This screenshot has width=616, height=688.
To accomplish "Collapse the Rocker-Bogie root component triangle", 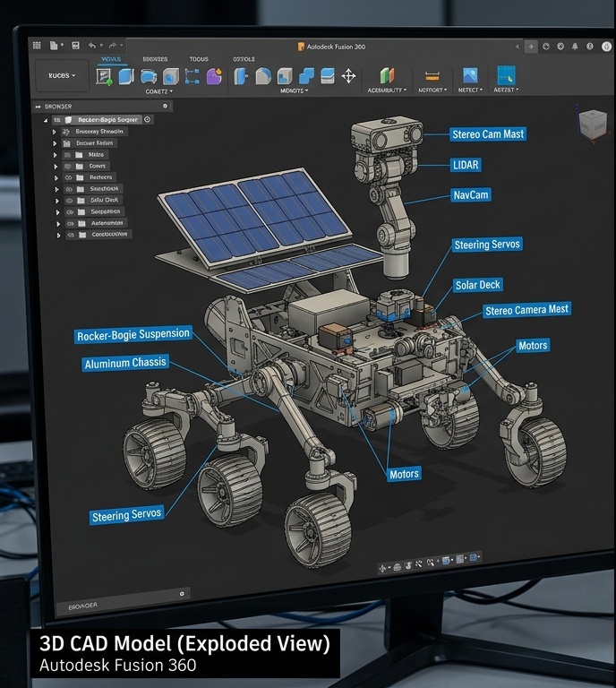I will pyautogui.click(x=46, y=120).
